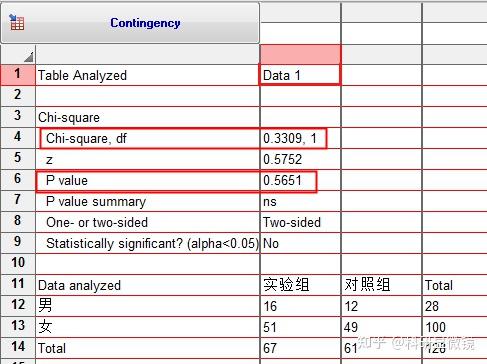Click the 'Chi-square' heading cell
Image resolution: width=487 pixels, height=364 pixels.
point(147,117)
